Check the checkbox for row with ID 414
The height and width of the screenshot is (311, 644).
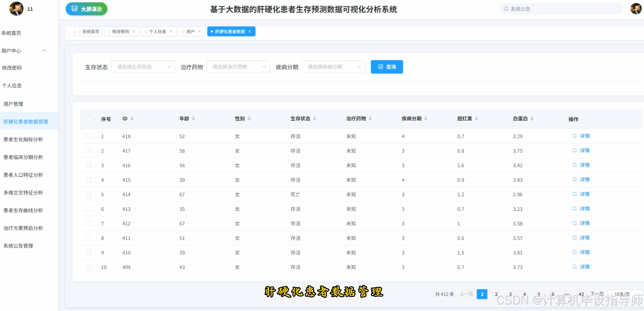(x=89, y=194)
